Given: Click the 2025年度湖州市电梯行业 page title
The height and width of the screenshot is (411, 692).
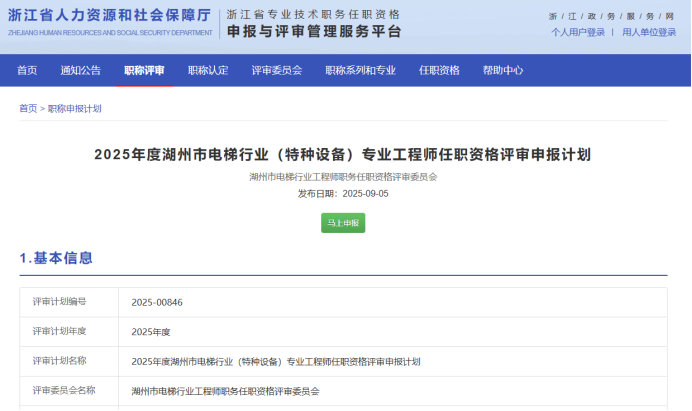Looking at the screenshot, I should tap(343, 154).
